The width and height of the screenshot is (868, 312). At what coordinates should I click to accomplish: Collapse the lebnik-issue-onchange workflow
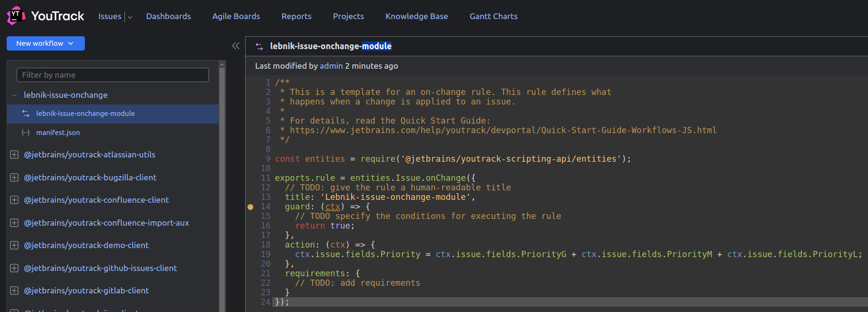[14, 95]
